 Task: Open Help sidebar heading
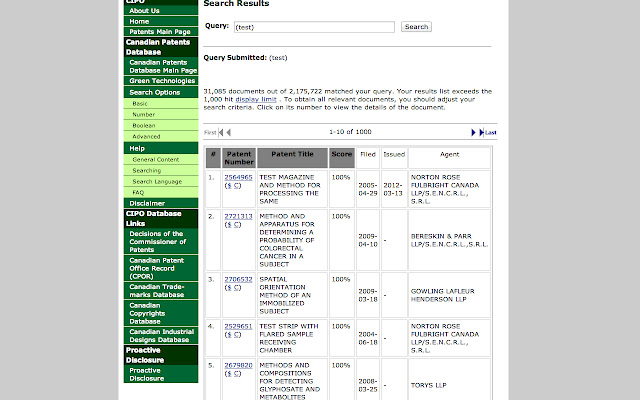pos(161,148)
